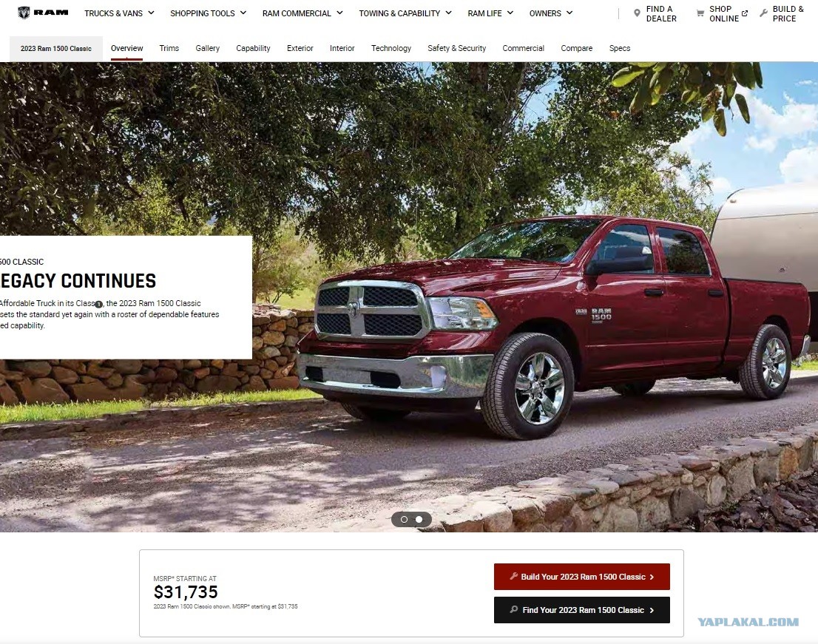Image resolution: width=818 pixels, height=644 pixels.
Task: Click Build Your 2023 Ram 1500 Classic
Action: click(x=581, y=577)
